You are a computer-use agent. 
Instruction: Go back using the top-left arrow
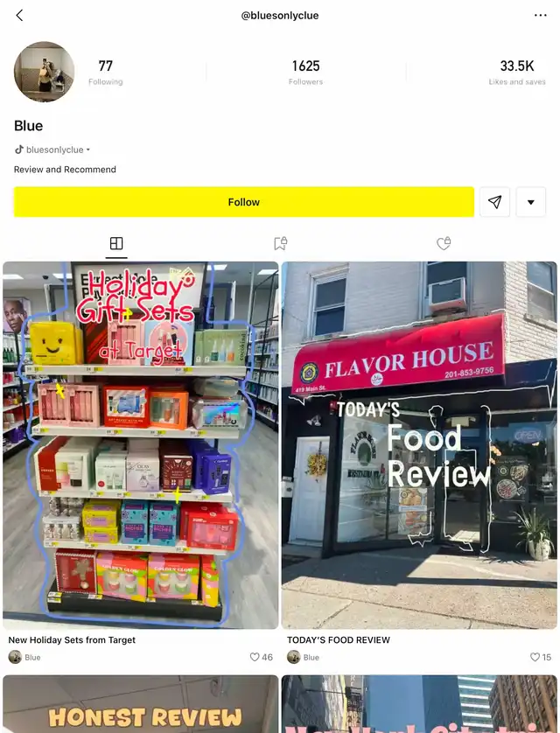19,16
